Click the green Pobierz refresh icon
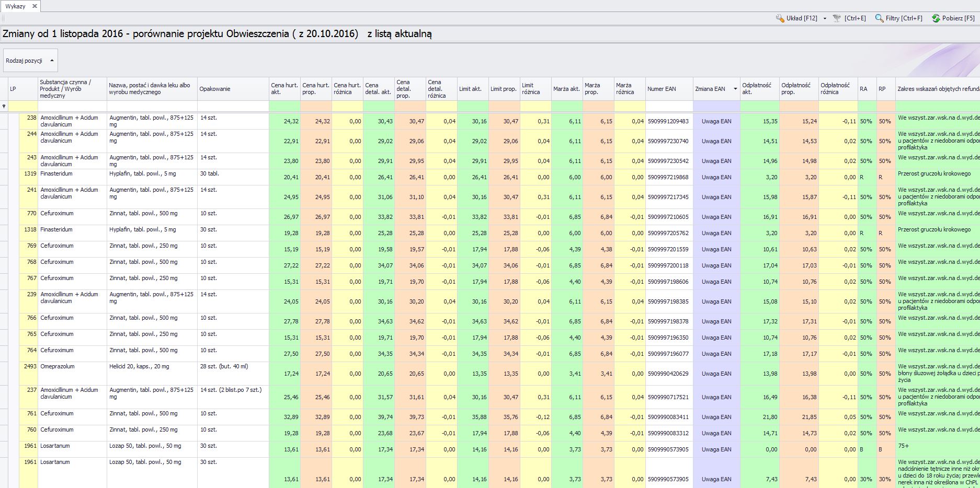 coord(936,18)
